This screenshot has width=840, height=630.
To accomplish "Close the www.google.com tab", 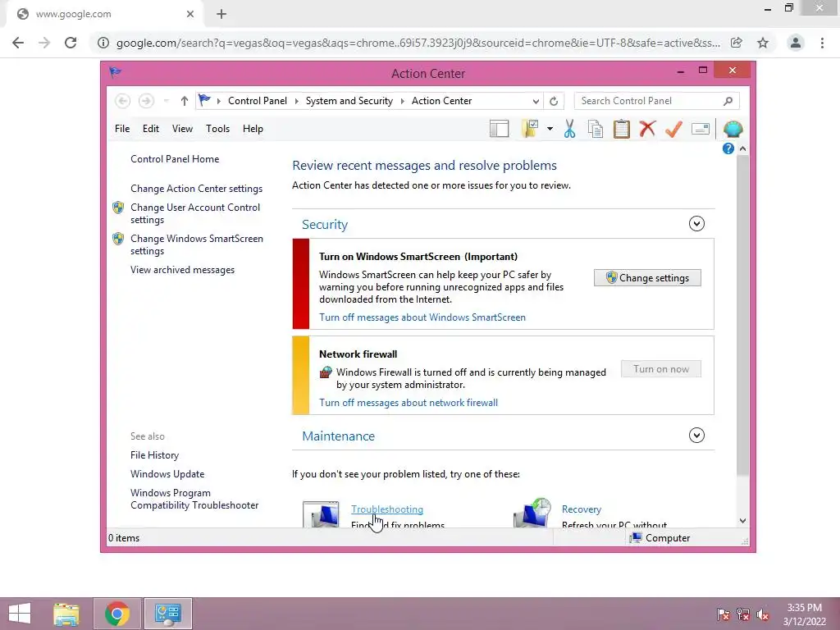I will click(190, 15).
